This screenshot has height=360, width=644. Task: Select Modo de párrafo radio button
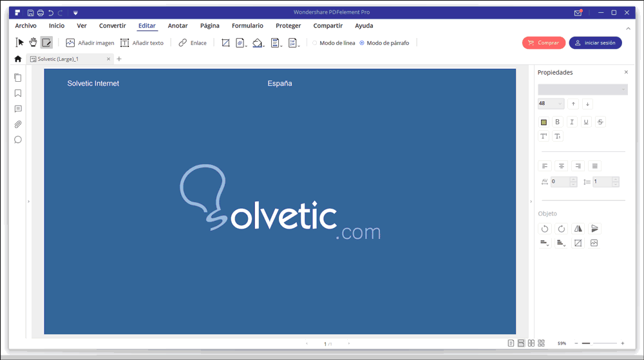[362, 43]
